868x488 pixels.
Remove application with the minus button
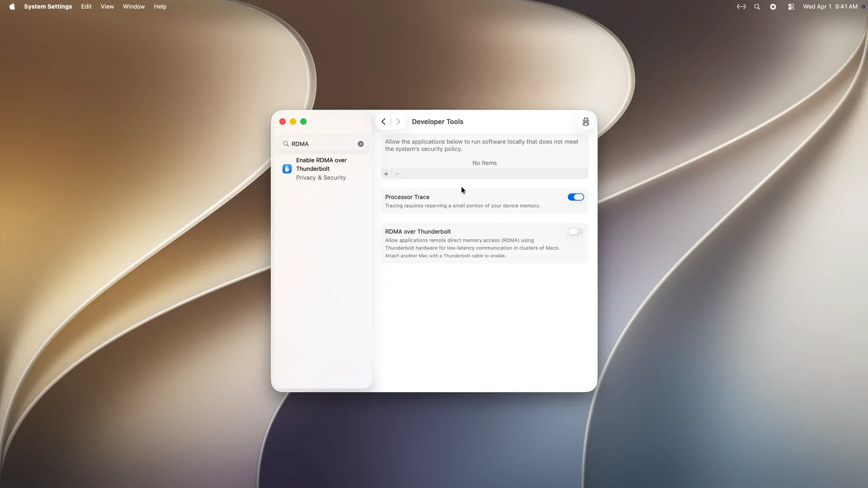pyautogui.click(x=397, y=174)
